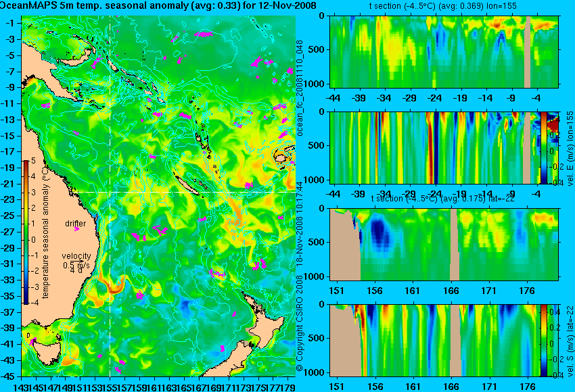The width and height of the screenshot is (575, 392).
Task: Click the 'temperature seasonal anomaly (°C)' vertical label
Action: pos(45,233)
